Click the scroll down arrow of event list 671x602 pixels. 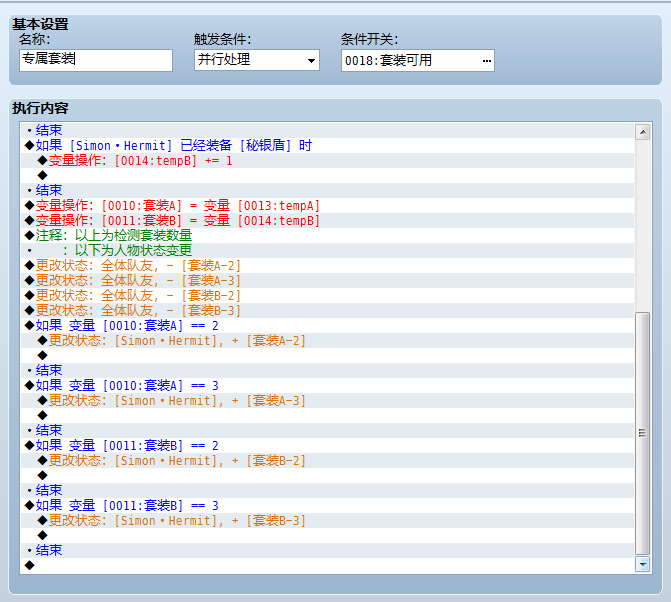coord(642,564)
